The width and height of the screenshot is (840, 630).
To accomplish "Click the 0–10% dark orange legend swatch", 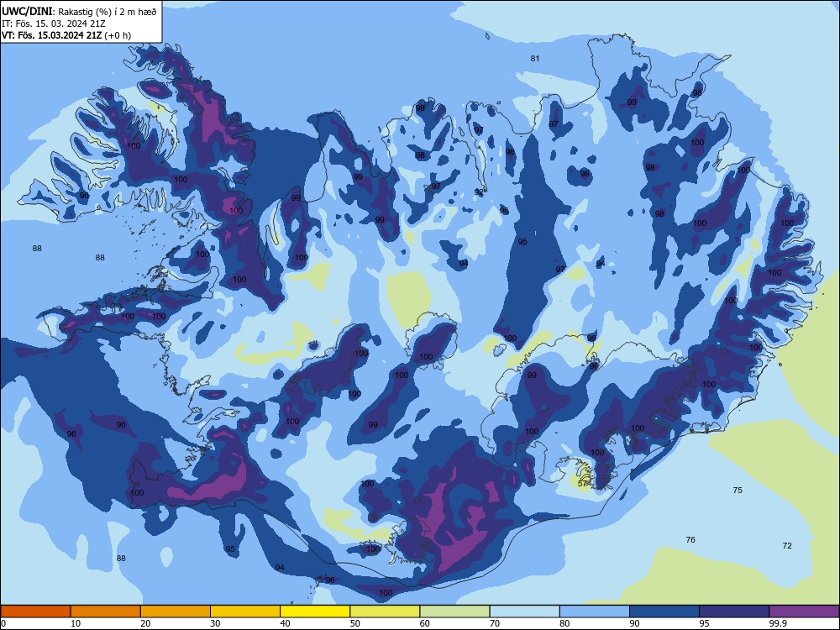I will pyautogui.click(x=35, y=612).
